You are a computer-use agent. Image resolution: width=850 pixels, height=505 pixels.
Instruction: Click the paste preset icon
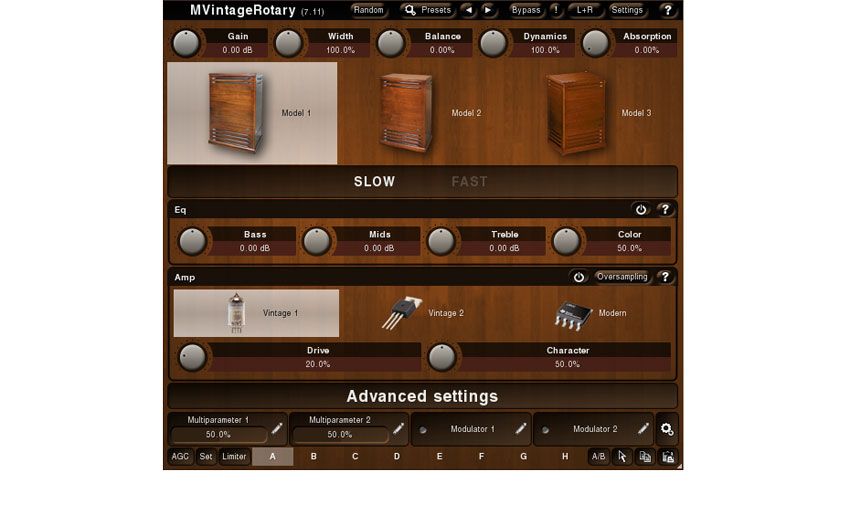[x=668, y=457]
